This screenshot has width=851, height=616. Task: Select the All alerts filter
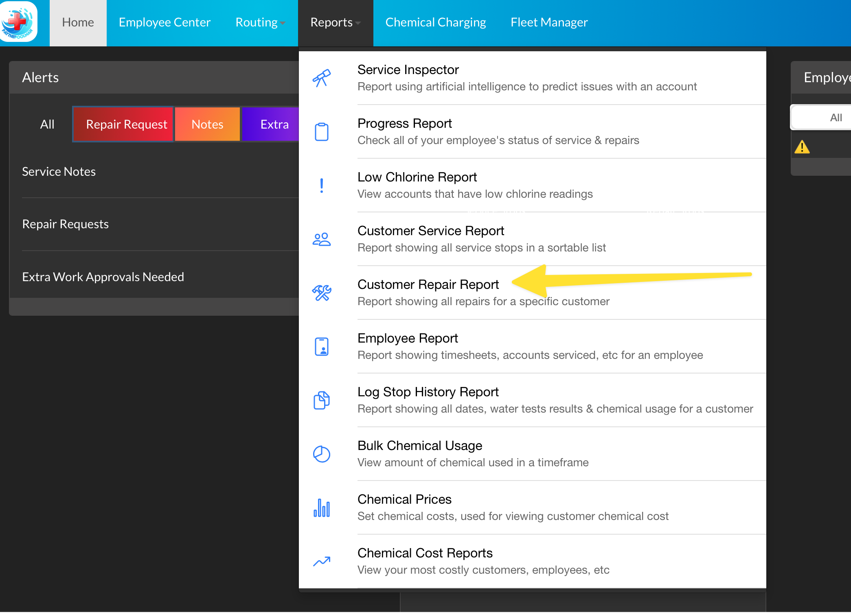pyautogui.click(x=47, y=124)
